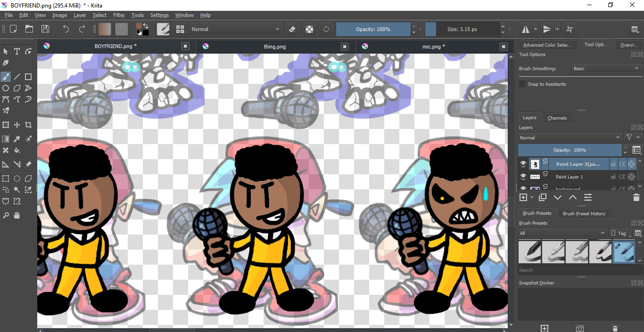Save the document with floppy icon
This screenshot has height=332, width=644.
click(45, 29)
